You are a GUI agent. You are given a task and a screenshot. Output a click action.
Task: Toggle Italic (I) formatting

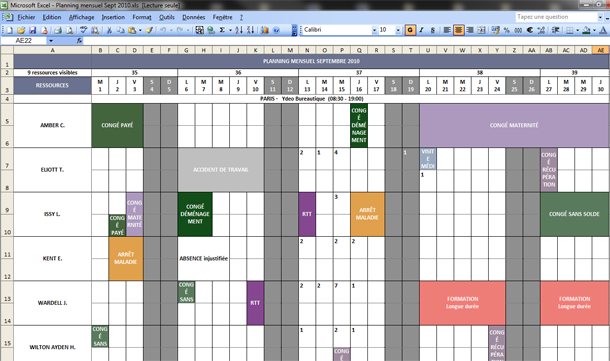tap(421, 30)
